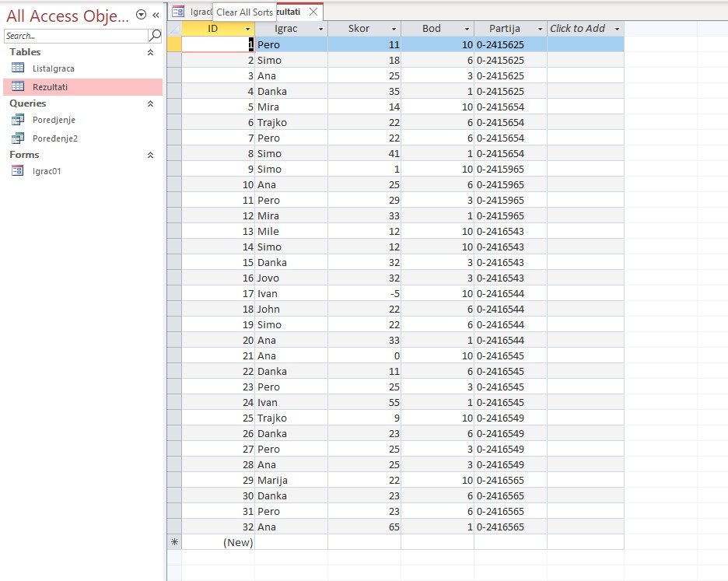This screenshot has width=728, height=581.
Task: Click the Partija cell of row ID 1
Action: coord(511,44)
